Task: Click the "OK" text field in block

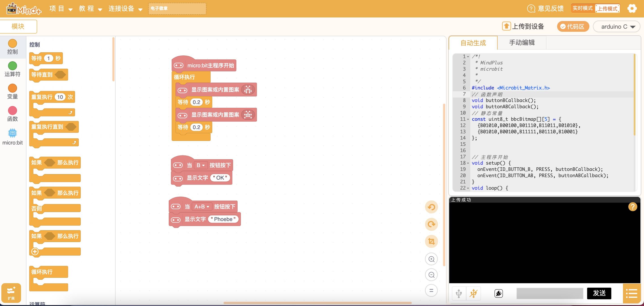Action: (220, 178)
